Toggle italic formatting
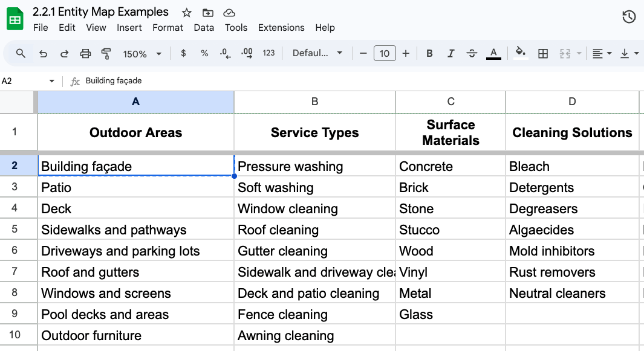The height and width of the screenshot is (351, 644). point(450,53)
